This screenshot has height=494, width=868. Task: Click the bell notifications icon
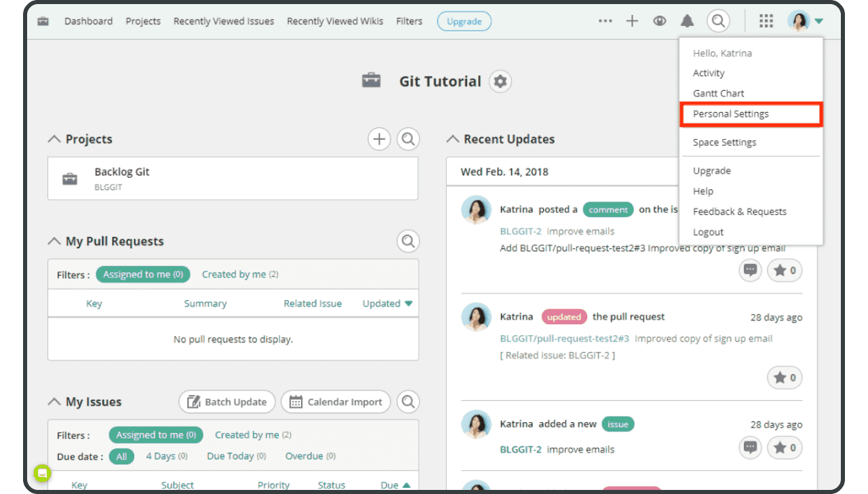pos(687,21)
